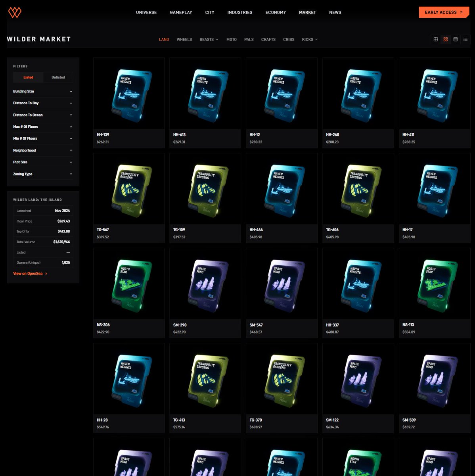Open the SM-290 Space Mind card

[205, 293]
